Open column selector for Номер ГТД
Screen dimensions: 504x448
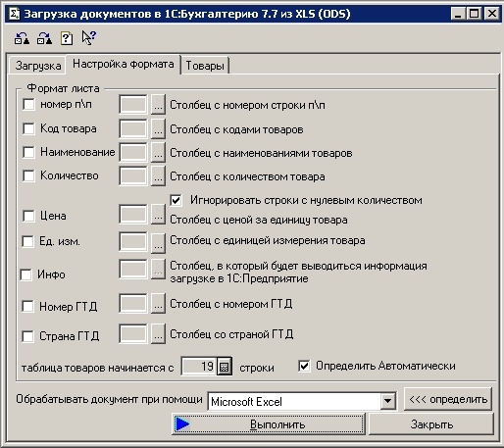[x=158, y=304]
